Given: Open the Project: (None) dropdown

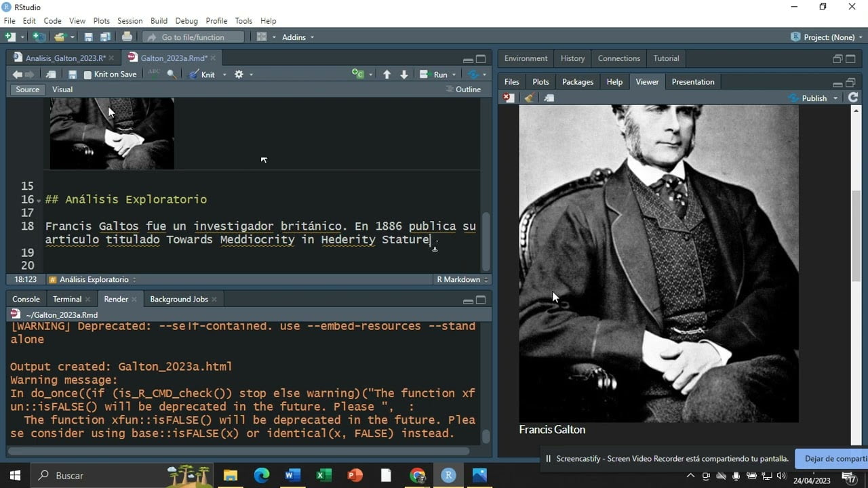Looking at the screenshot, I should (x=825, y=37).
